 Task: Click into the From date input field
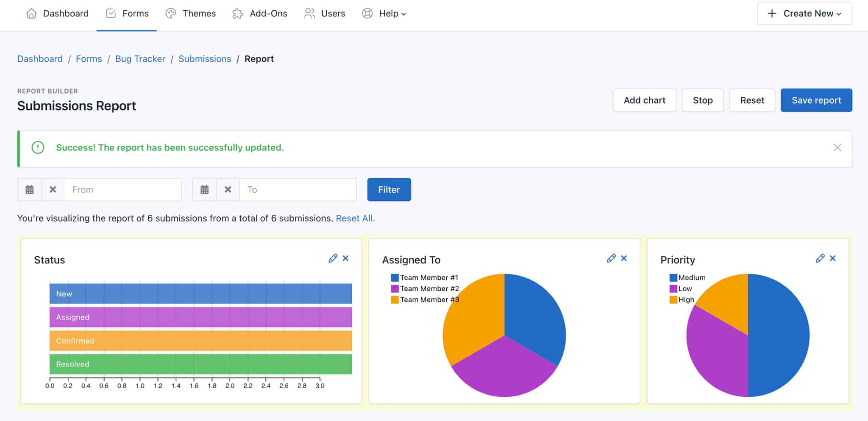tap(122, 190)
